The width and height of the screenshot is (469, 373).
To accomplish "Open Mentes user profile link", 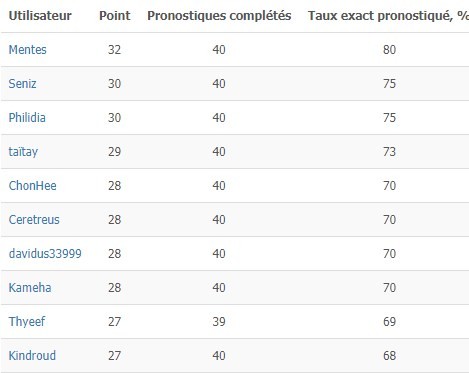I will click(27, 50).
